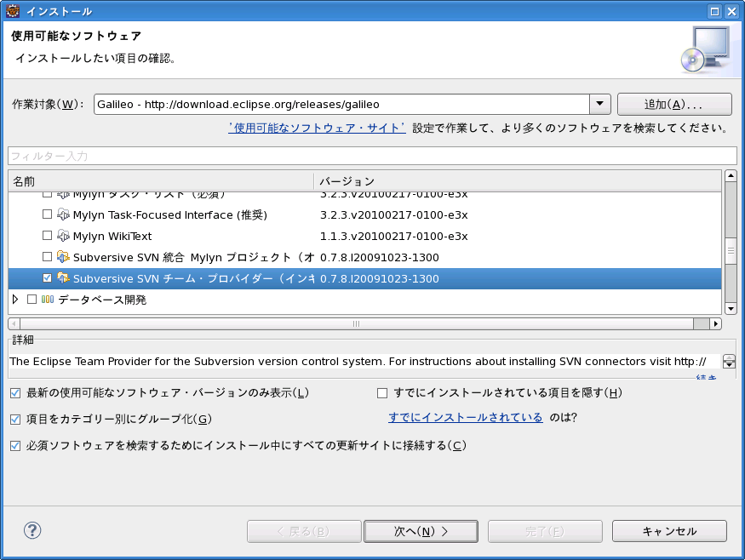745x560 pixels.
Task: Click version 1.1.3.v20100217-0100-e3x cell
Action: (x=394, y=236)
